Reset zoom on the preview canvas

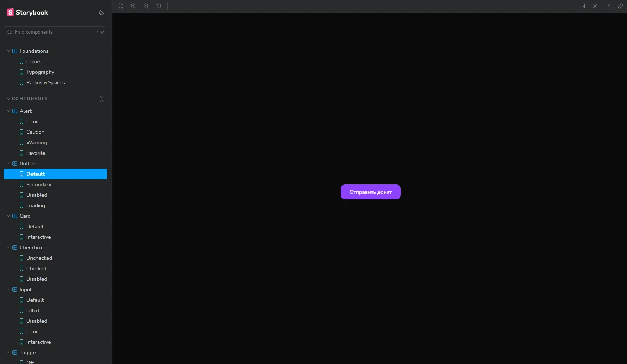(159, 6)
